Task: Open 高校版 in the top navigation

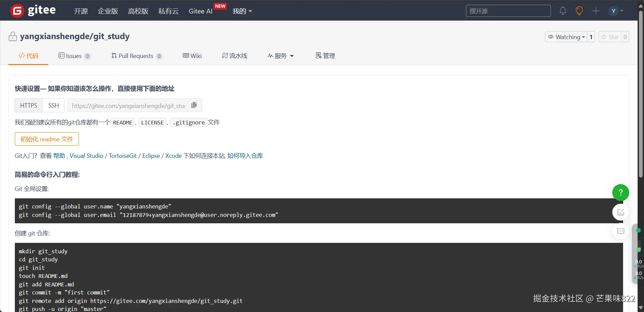Action: [x=138, y=11]
